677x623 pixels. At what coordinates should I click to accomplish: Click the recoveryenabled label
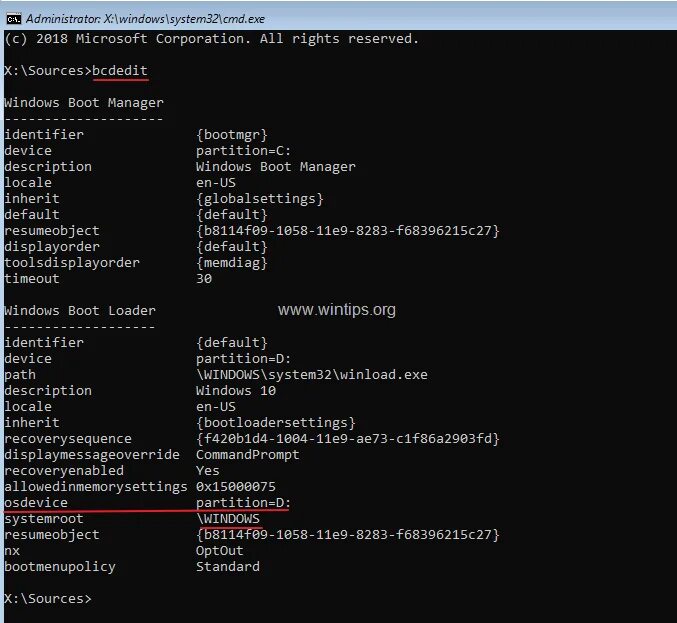(x=64, y=471)
